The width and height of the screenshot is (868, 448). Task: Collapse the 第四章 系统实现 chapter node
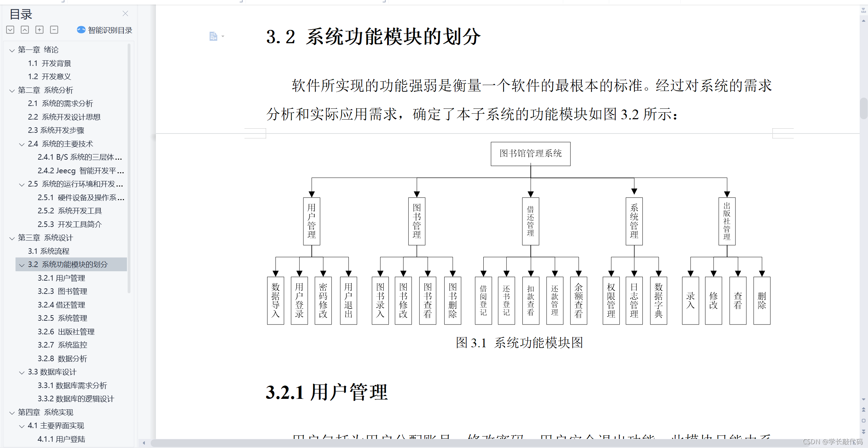(12, 412)
